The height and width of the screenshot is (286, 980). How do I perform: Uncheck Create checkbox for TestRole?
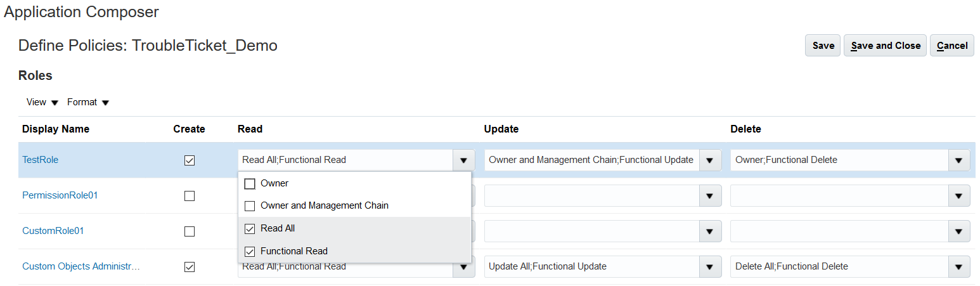(x=189, y=160)
